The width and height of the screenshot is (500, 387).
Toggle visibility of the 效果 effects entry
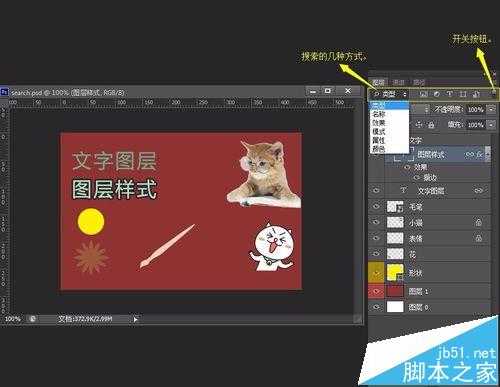(407, 167)
